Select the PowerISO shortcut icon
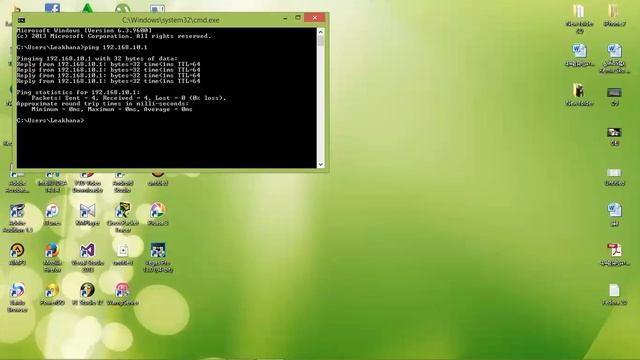Viewport: 640px width, 360px height. [x=52, y=293]
